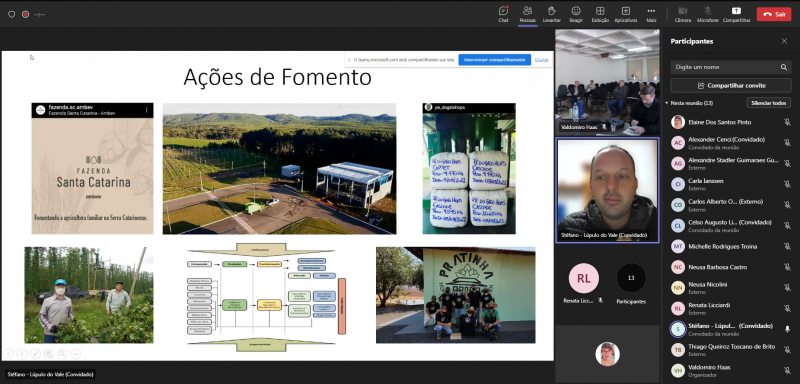Click Interromper compartilhamento button
Image resolution: width=800 pixels, height=384 pixels.
494,60
